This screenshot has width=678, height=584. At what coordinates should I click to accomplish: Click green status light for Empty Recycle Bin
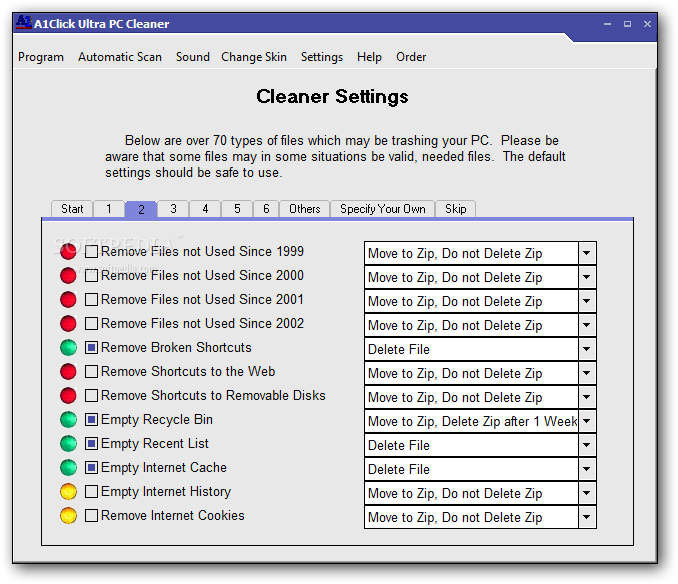click(x=68, y=419)
